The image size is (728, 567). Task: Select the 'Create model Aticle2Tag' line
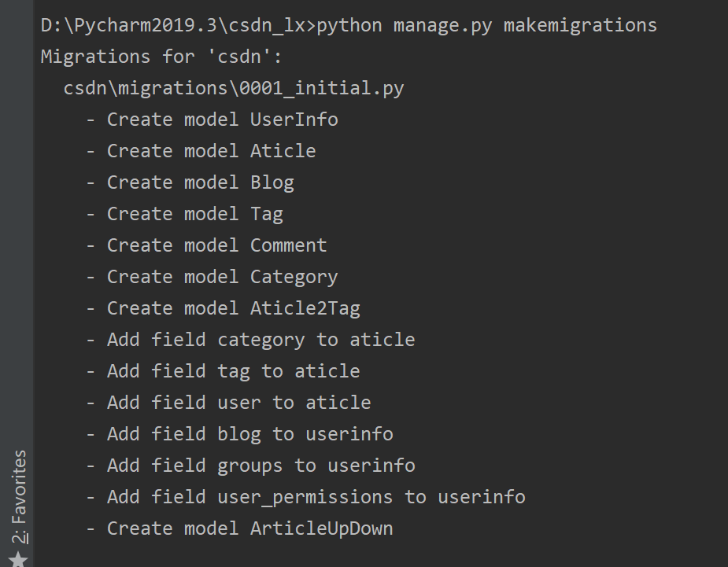pos(223,308)
